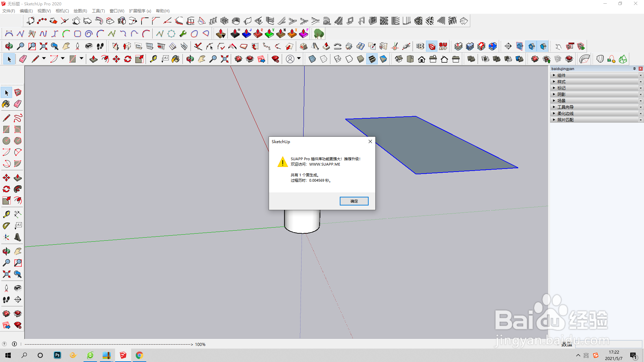644x362 pixels.
Task: Enable Wireframe face style
Action: (x=338, y=59)
